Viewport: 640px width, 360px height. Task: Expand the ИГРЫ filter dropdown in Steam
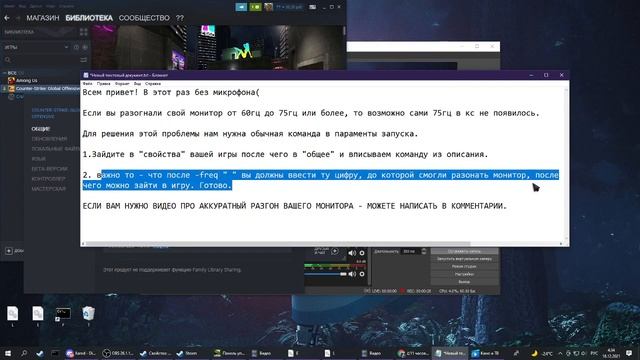36,47
